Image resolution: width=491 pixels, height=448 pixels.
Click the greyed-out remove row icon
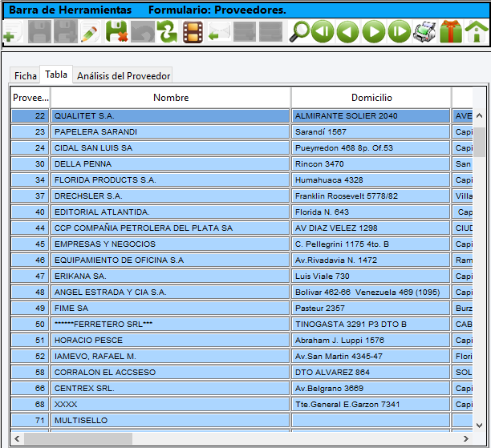point(271,31)
